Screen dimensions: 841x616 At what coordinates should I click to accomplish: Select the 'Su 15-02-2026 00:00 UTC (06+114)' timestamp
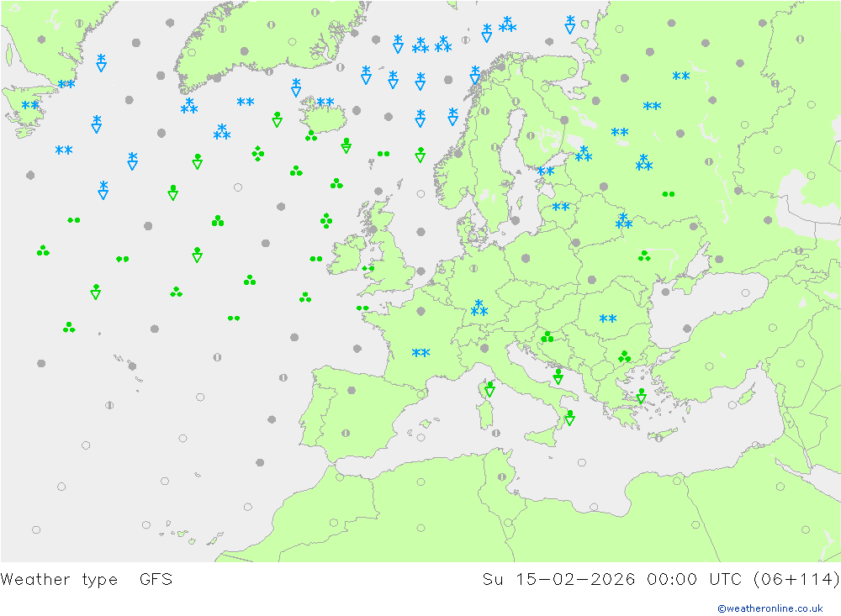click(x=661, y=580)
